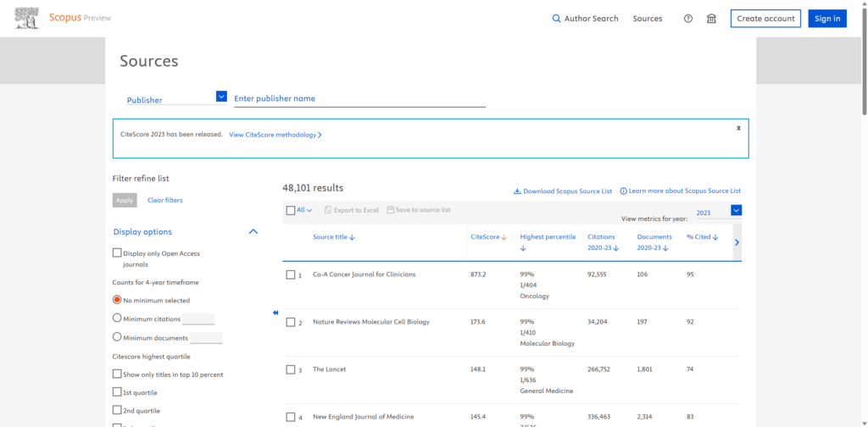Select Ca-A Cancer Journal for Clinicians checkbox
This screenshot has width=868, height=427.
click(291, 274)
